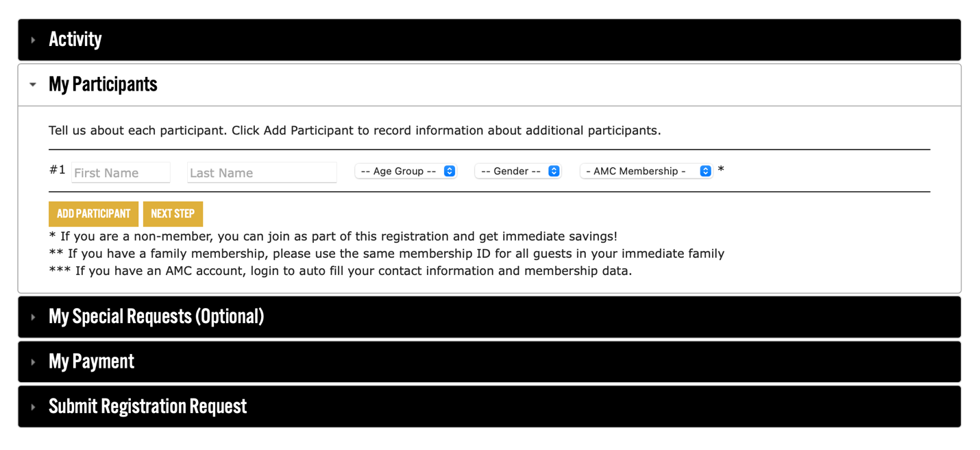The image size is (980, 450).
Task: Click the non-member immediate savings note
Action: point(333,237)
